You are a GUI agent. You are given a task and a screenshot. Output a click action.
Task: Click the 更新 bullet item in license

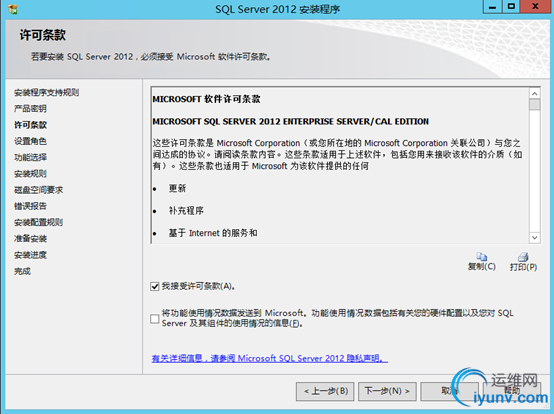[x=177, y=188]
